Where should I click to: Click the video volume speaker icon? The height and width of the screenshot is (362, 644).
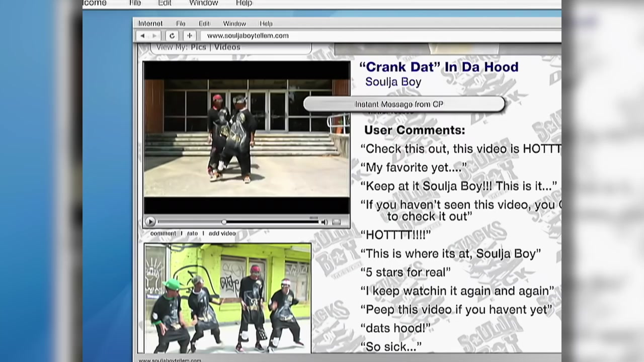(x=325, y=222)
